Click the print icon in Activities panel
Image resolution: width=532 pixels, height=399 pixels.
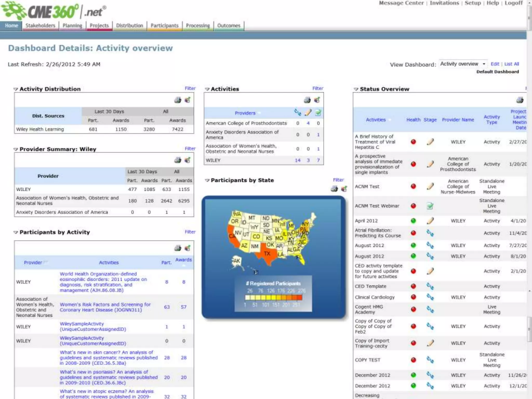[307, 100]
